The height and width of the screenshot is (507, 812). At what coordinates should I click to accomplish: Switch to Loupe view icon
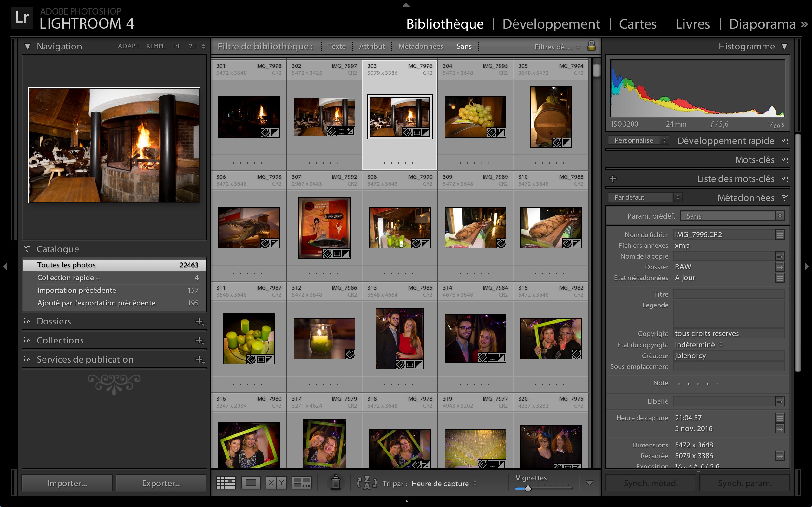pos(251,483)
